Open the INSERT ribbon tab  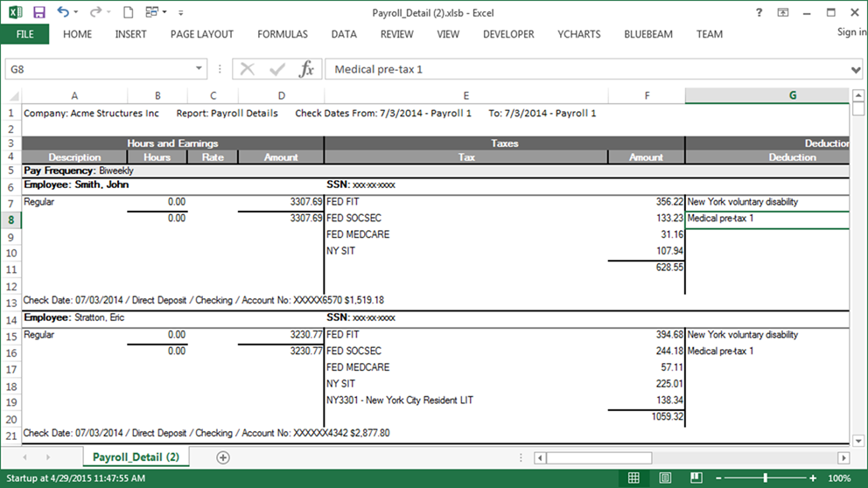pyautogui.click(x=130, y=34)
